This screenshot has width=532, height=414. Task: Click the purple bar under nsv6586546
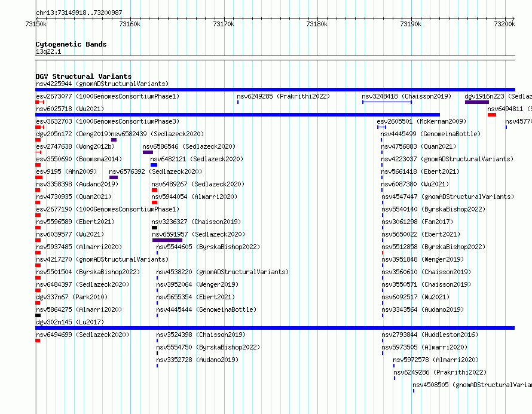click(x=148, y=152)
